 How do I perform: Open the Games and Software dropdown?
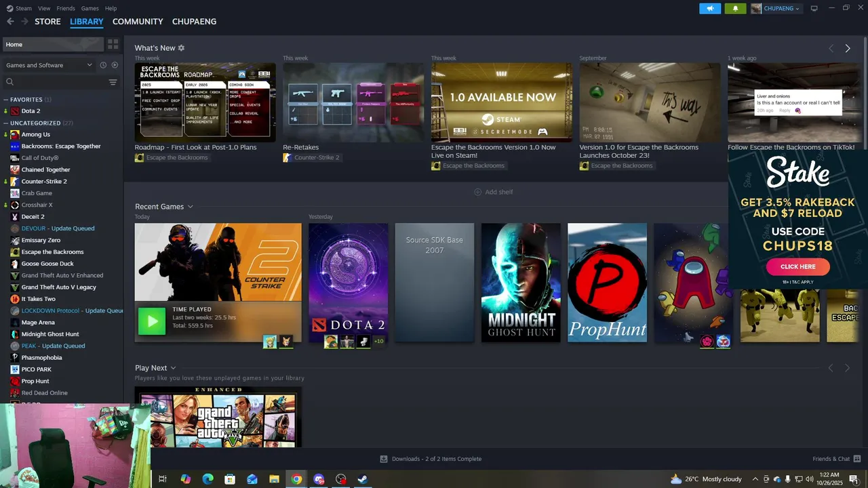pyautogui.click(x=49, y=65)
